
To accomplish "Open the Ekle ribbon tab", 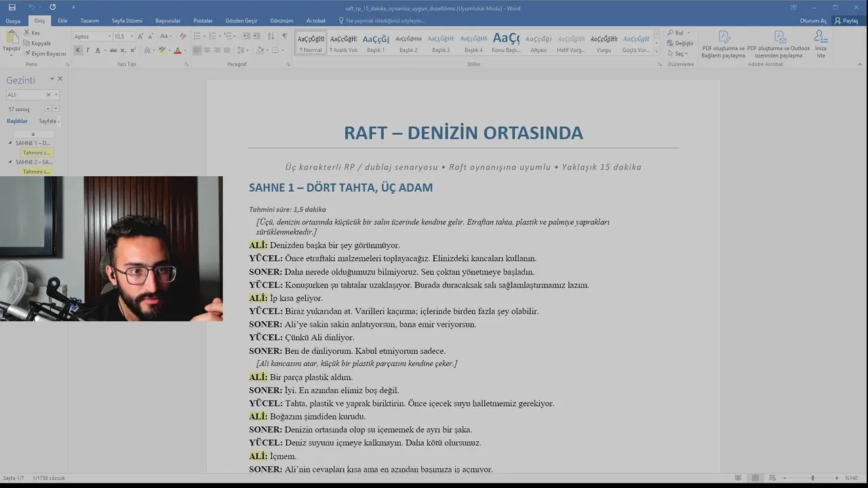I will pyautogui.click(x=62, y=21).
